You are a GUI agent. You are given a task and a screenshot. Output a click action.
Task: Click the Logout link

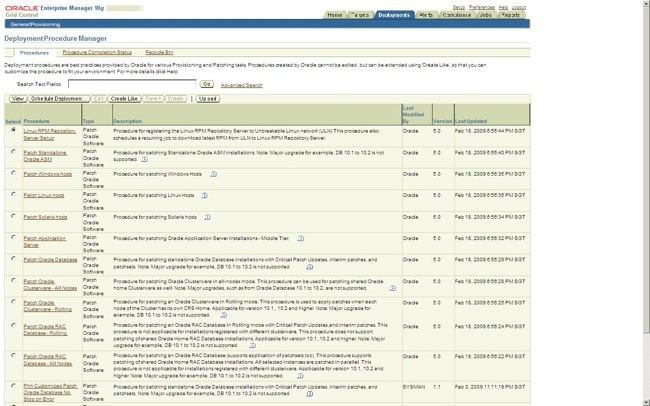[x=519, y=7]
